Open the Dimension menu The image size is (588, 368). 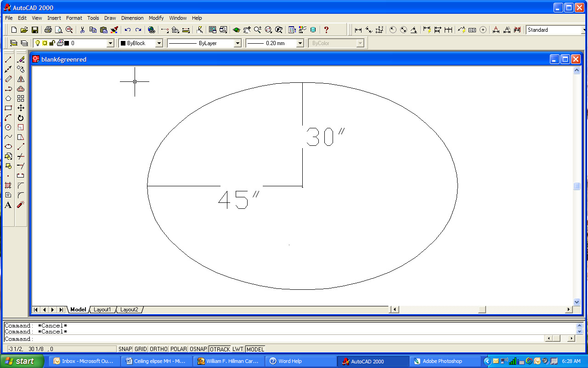[x=132, y=18]
